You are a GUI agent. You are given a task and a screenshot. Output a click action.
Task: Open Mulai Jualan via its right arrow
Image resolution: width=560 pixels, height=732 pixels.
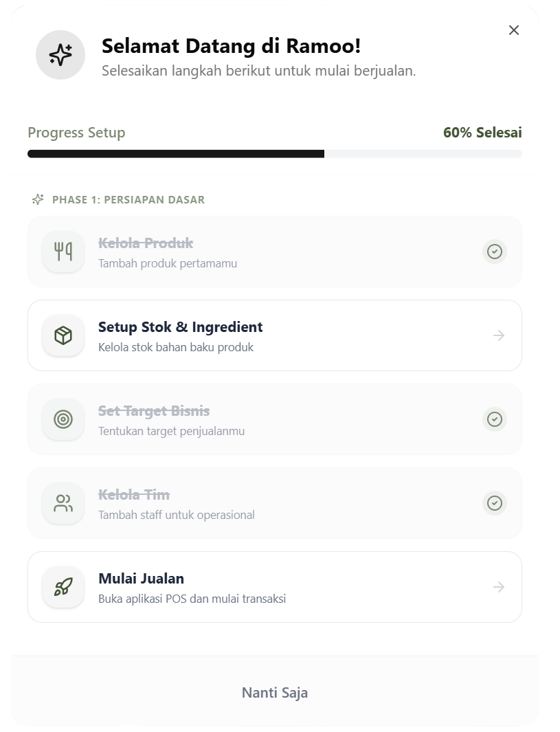click(499, 587)
